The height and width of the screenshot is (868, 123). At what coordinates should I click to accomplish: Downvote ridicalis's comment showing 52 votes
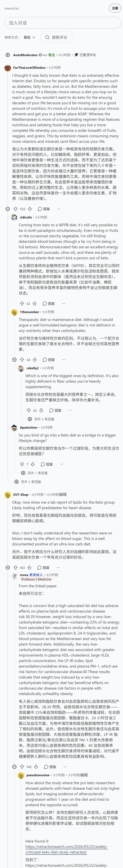click(35, 304)
